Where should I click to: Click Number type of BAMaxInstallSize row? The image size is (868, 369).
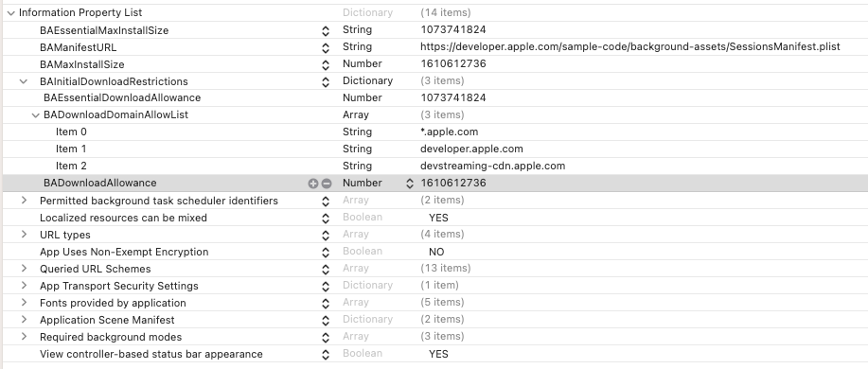tap(362, 63)
